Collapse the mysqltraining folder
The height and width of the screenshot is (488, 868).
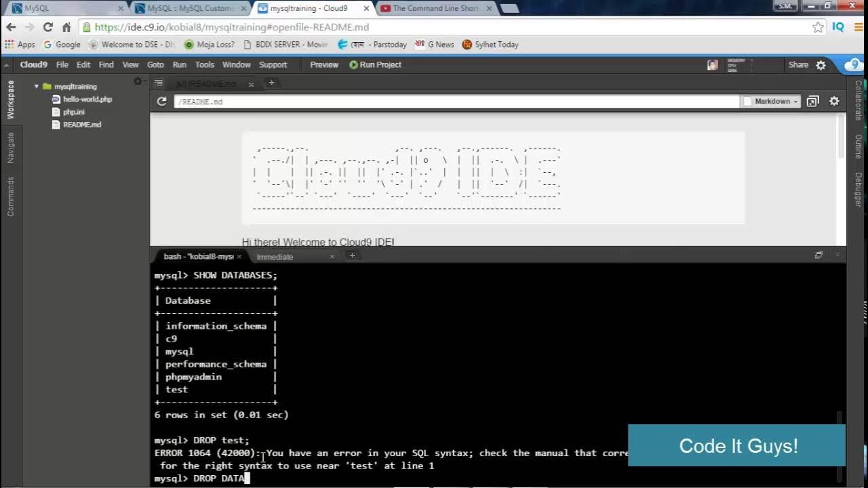[37, 87]
